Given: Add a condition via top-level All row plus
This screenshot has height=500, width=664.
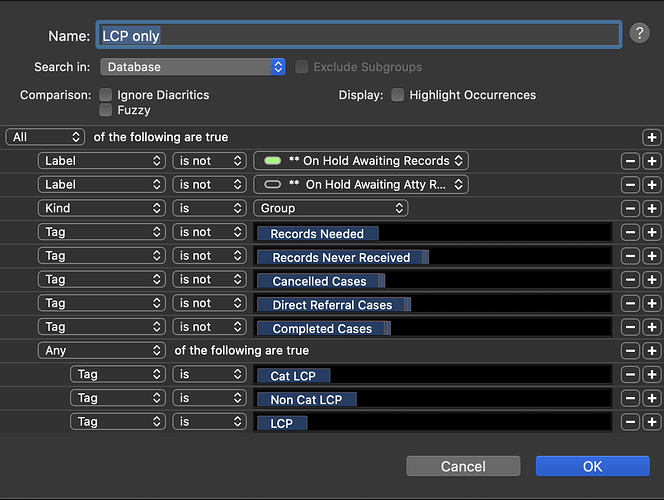Looking at the screenshot, I should [652, 137].
